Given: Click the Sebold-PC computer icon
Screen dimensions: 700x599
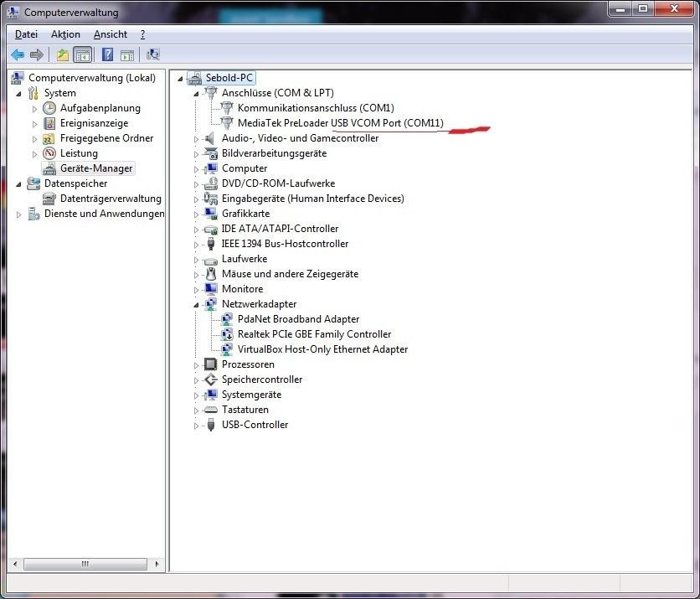Looking at the screenshot, I should tap(194, 78).
